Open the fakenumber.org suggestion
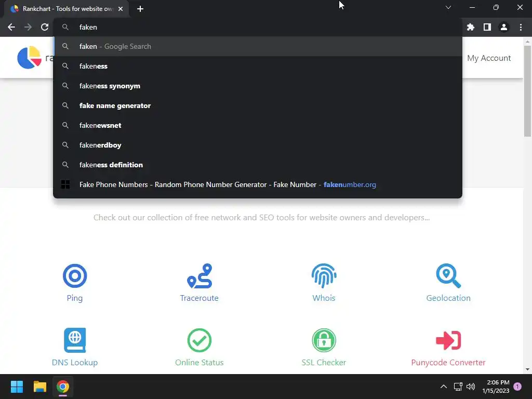Viewport: 532px width, 399px height. 258,184
